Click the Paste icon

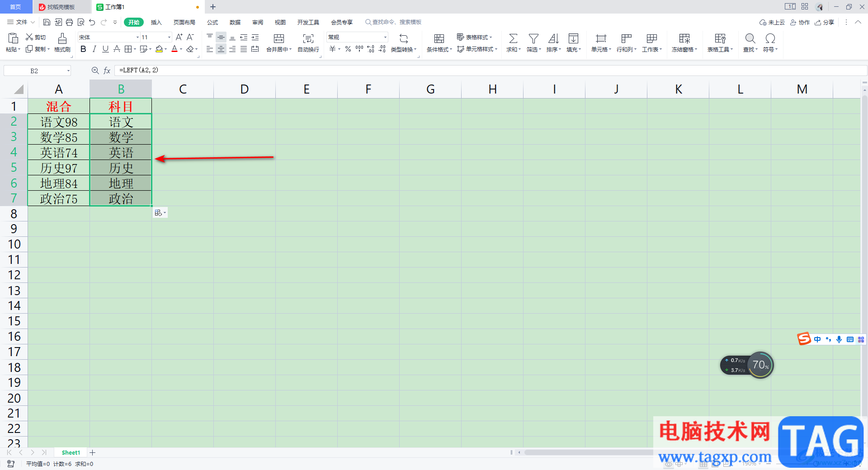13,38
